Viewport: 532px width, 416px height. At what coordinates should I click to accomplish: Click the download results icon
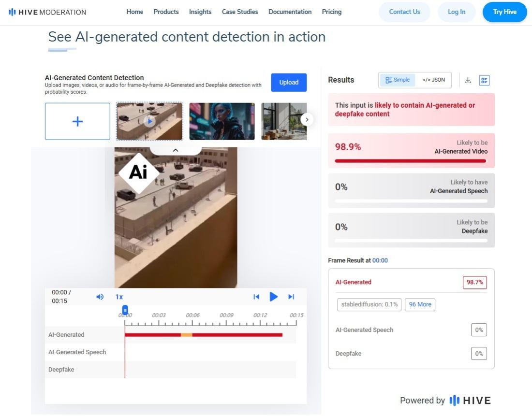(x=468, y=80)
